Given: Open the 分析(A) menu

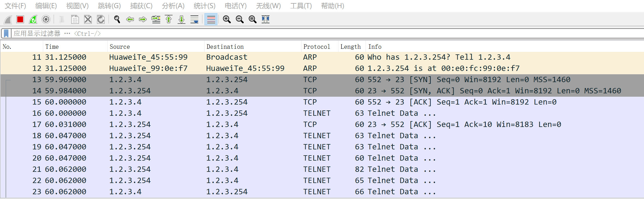Looking at the screenshot, I should click(x=173, y=6).
